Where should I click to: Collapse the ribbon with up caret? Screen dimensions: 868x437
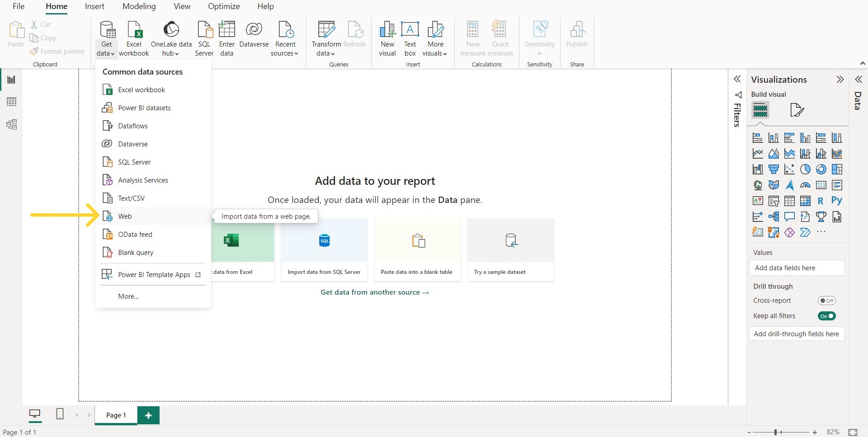point(863,64)
